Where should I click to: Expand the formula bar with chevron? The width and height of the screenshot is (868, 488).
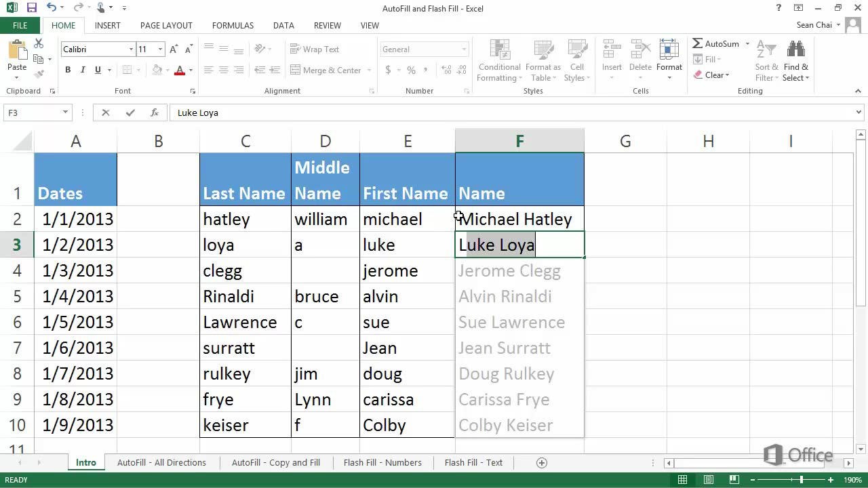(x=859, y=113)
